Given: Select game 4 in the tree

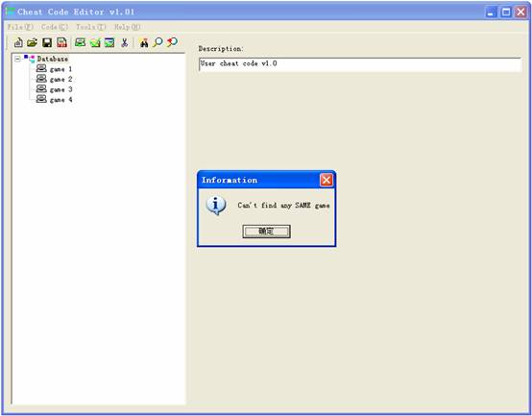Looking at the screenshot, I should (x=60, y=100).
